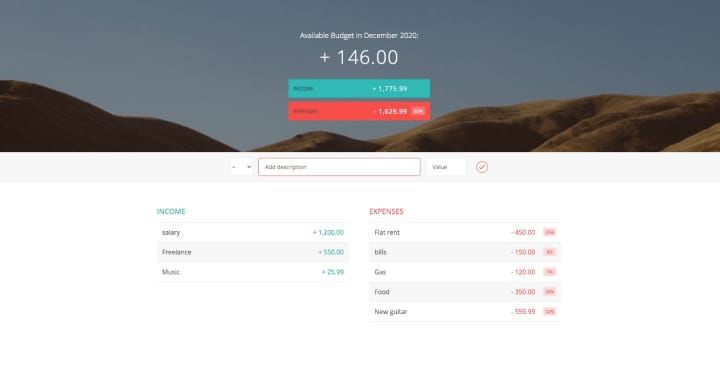Select the Flat rent expense item
The image size is (720, 382).
coord(465,232)
